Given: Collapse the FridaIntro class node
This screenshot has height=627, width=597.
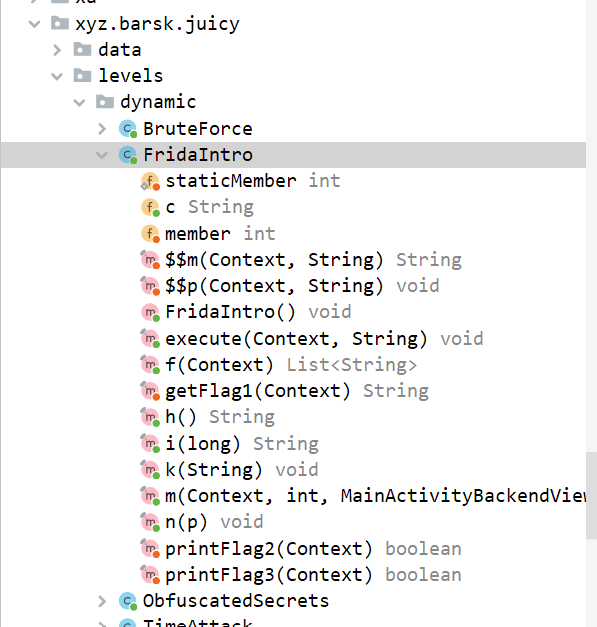Looking at the screenshot, I should (102, 155).
